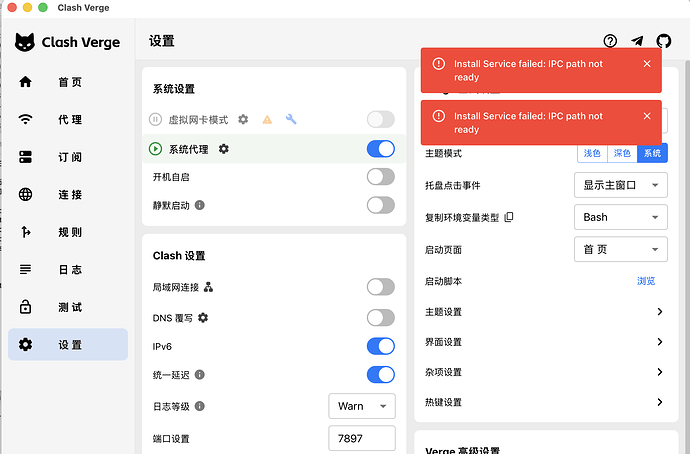
Task: Expand the 主题设置 chevron
Action: 660,312
